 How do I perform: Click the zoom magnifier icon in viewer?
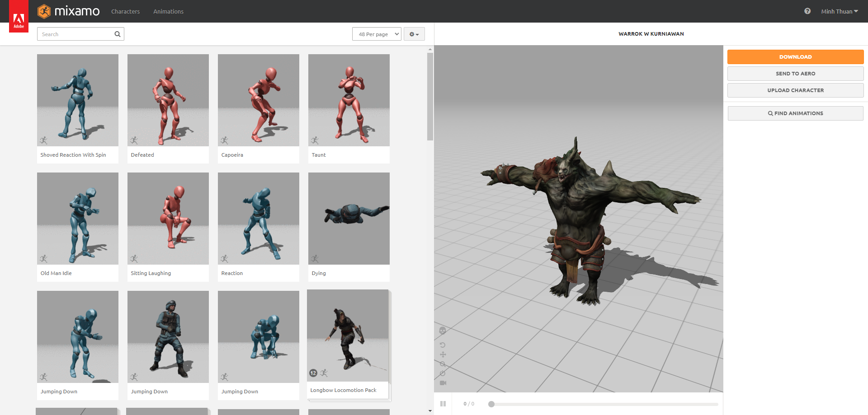(443, 364)
